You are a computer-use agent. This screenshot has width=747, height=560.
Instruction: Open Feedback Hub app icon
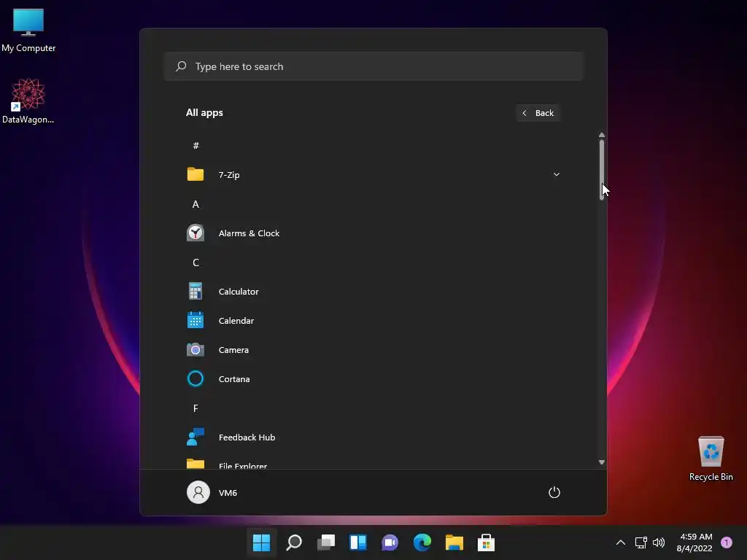pyautogui.click(x=196, y=437)
